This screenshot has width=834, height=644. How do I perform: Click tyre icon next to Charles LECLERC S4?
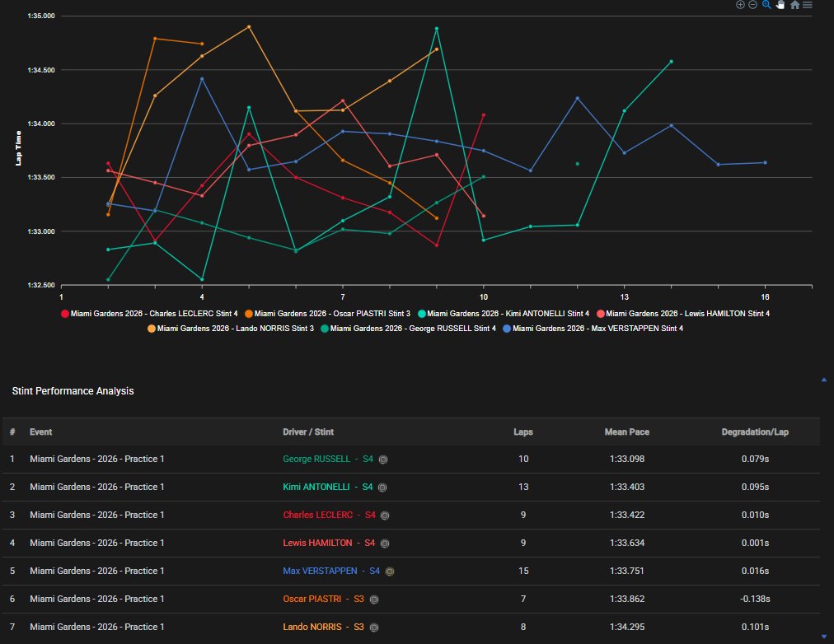point(385,516)
